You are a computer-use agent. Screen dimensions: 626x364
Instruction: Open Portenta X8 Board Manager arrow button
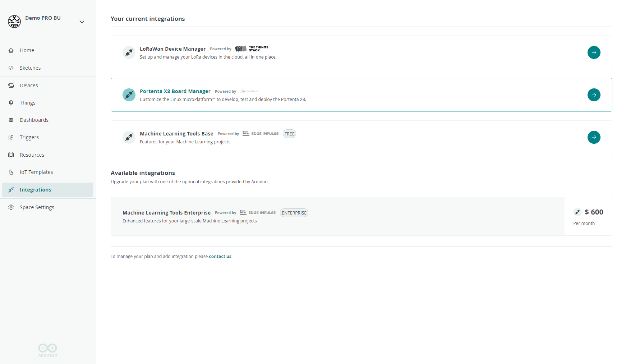coord(594,95)
